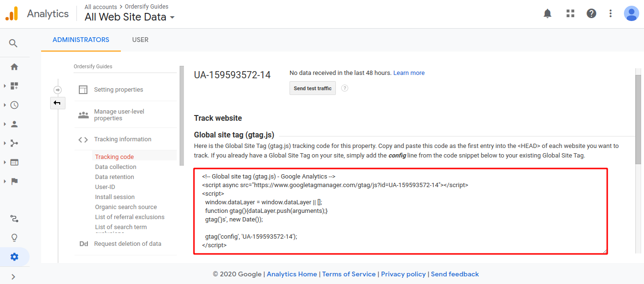644x284 pixels.
Task: Click the Global site tag (gtag.js) heading
Action: (x=234, y=135)
